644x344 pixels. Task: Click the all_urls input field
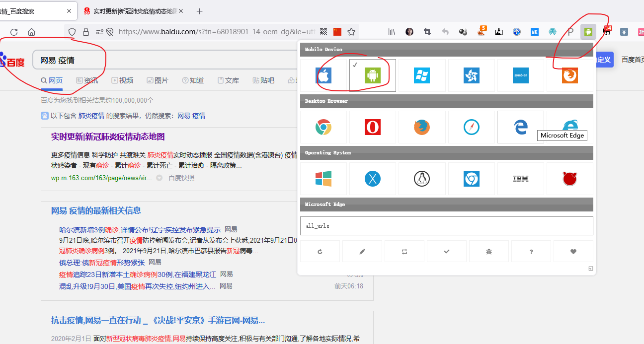447,226
